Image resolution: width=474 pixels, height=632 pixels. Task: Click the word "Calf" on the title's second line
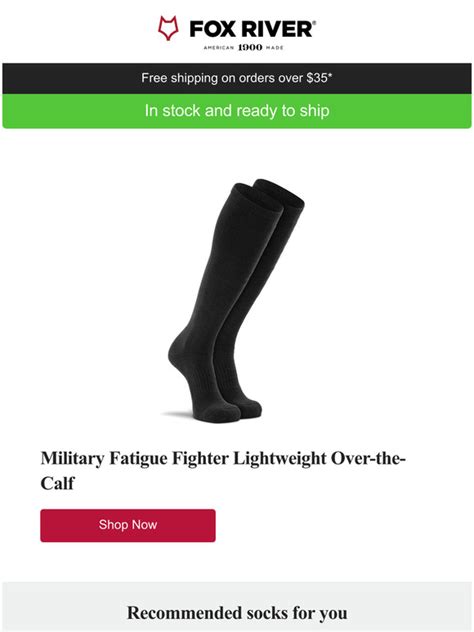click(x=58, y=483)
